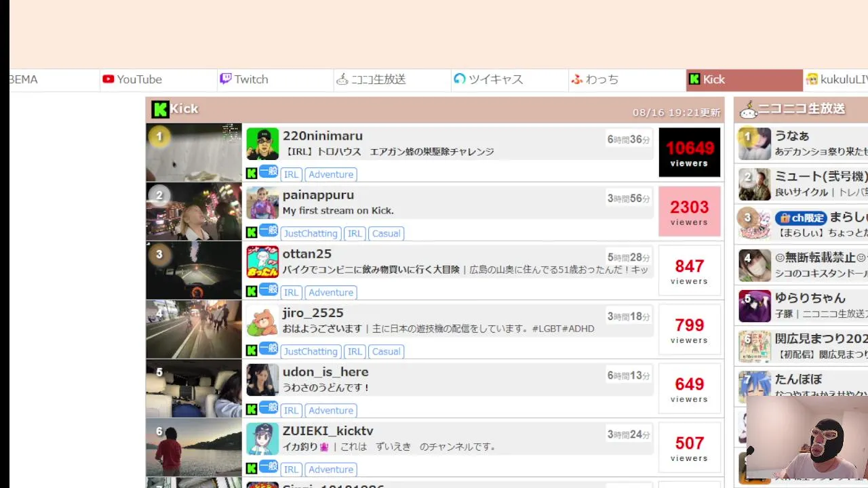The width and height of the screenshot is (868, 488).
Task: Click the Kick K icon in udon_is_here row
Action: [x=252, y=409]
